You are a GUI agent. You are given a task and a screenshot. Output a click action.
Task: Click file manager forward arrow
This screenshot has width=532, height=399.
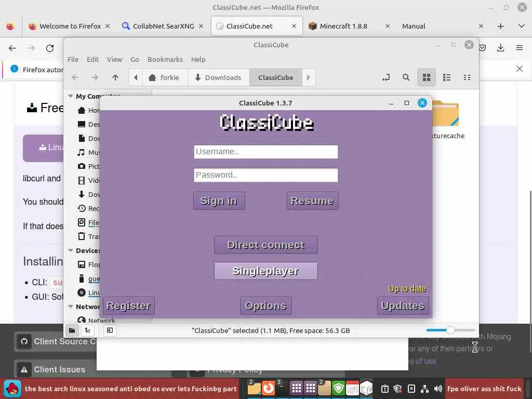[95, 78]
